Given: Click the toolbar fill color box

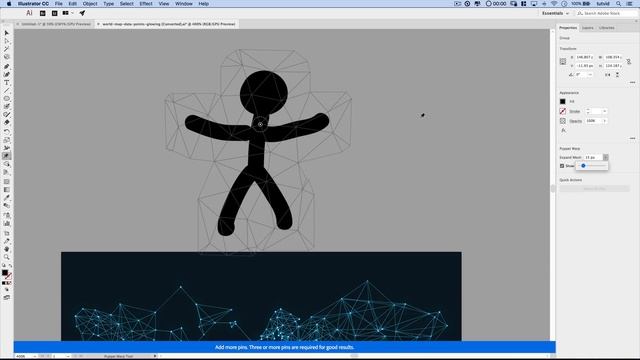Looking at the screenshot, I should click(x=5, y=273).
